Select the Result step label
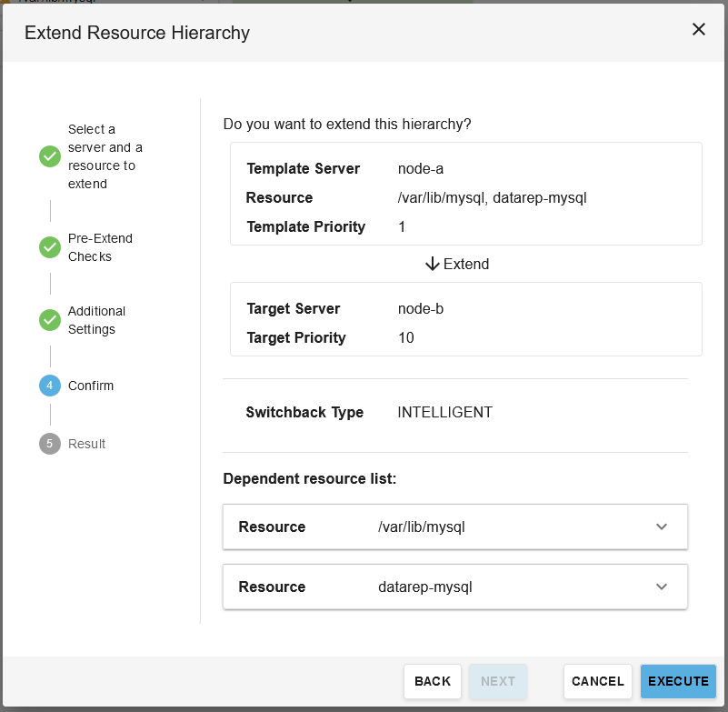Screen dimensions: 728x712 87,444
